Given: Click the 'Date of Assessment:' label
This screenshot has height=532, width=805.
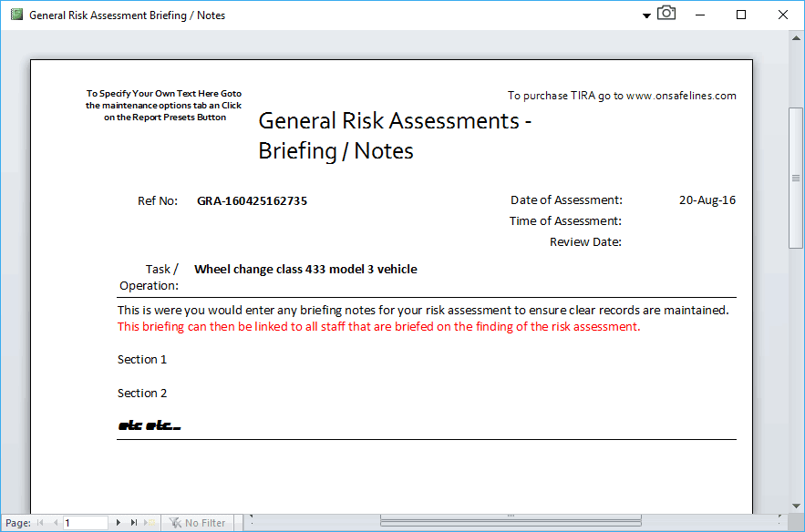Looking at the screenshot, I should [x=566, y=200].
